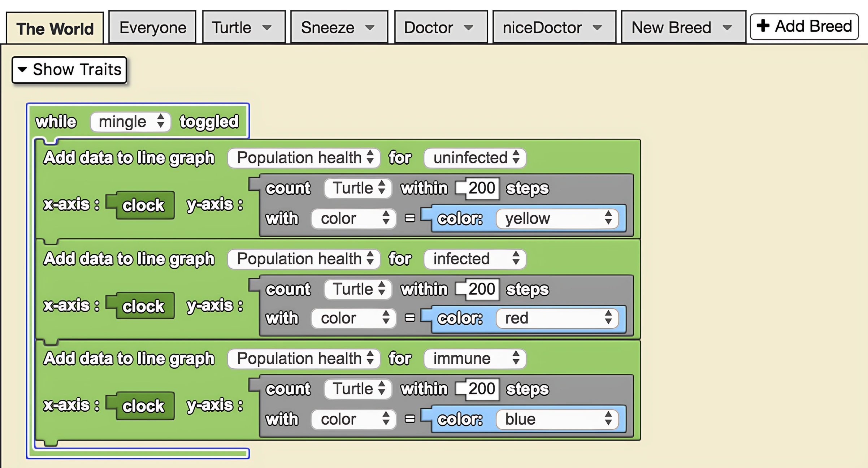Change the color trait dropdown
The width and height of the screenshot is (868, 468).
click(x=353, y=218)
